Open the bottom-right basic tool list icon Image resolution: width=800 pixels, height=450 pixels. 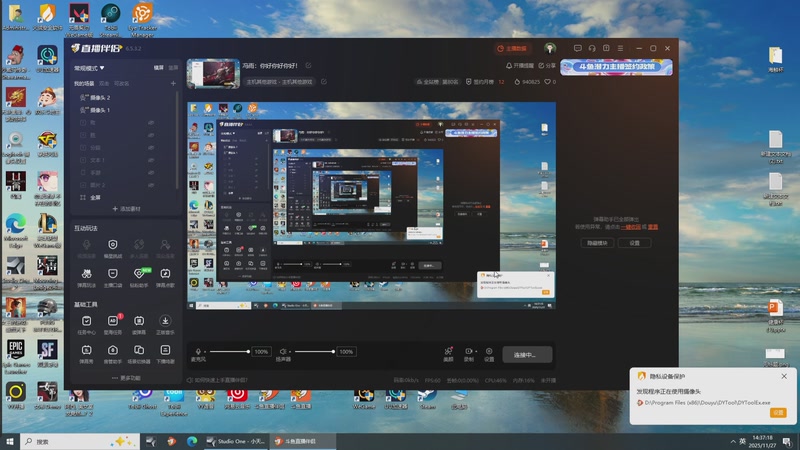click(x=165, y=350)
